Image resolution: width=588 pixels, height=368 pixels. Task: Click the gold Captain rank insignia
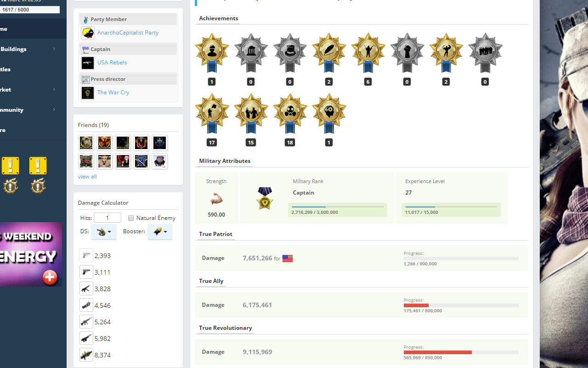(x=265, y=198)
